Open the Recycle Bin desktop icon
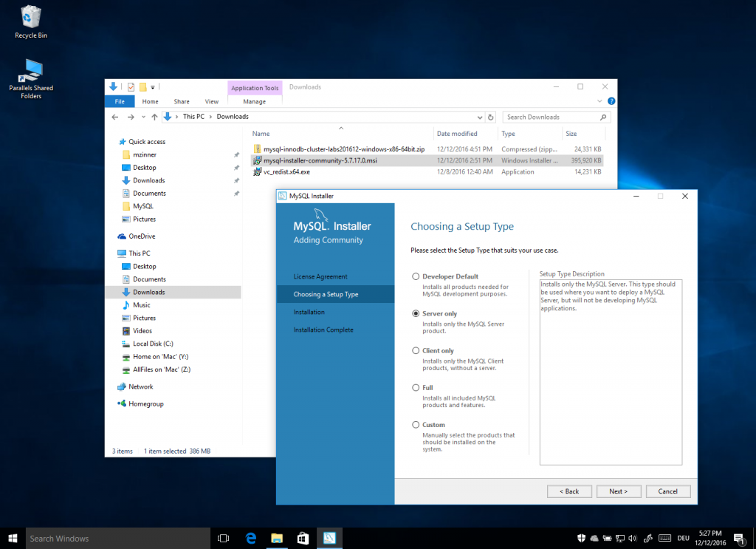Viewport: 756px width, 549px height. click(31, 21)
